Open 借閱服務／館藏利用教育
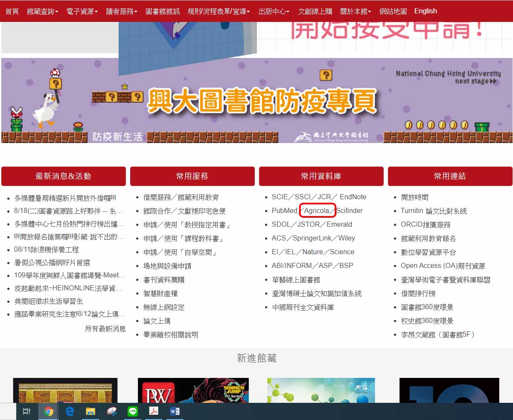 pyautogui.click(x=181, y=197)
